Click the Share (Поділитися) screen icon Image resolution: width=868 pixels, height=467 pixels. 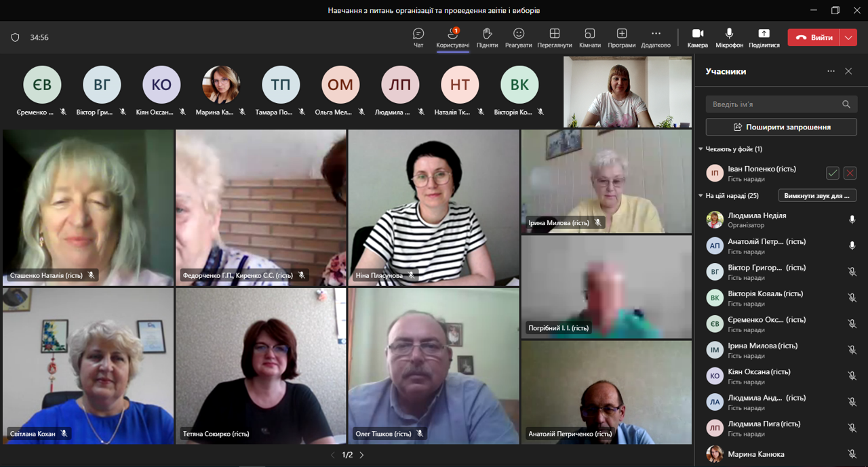(x=764, y=34)
